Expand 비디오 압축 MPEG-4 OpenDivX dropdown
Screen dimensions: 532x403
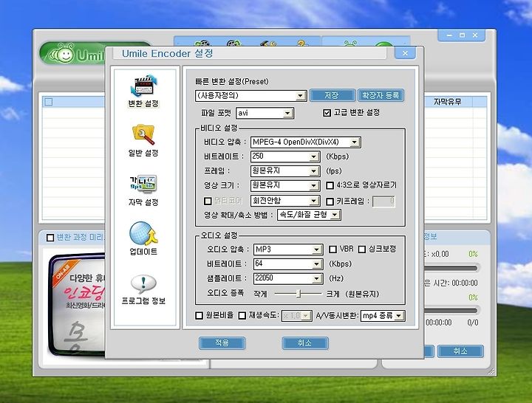[x=306, y=142]
